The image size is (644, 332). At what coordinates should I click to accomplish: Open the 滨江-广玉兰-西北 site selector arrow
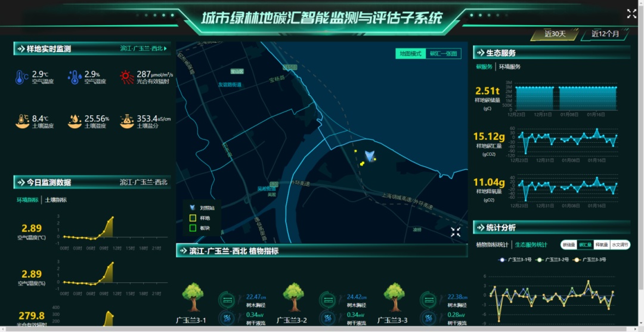point(165,48)
